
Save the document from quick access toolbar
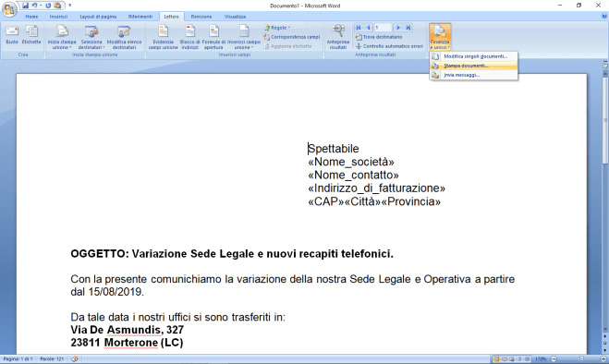pos(25,6)
